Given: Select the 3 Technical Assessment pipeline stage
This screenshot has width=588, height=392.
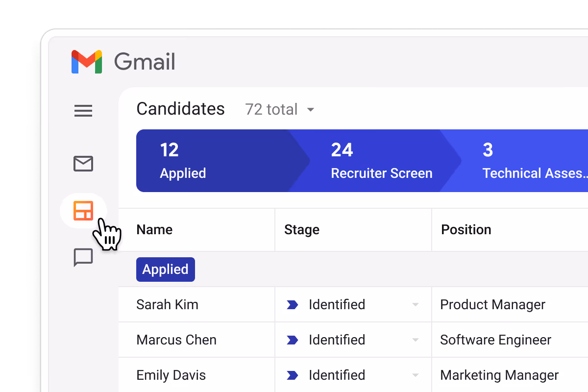Looking at the screenshot, I should [x=514, y=161].
